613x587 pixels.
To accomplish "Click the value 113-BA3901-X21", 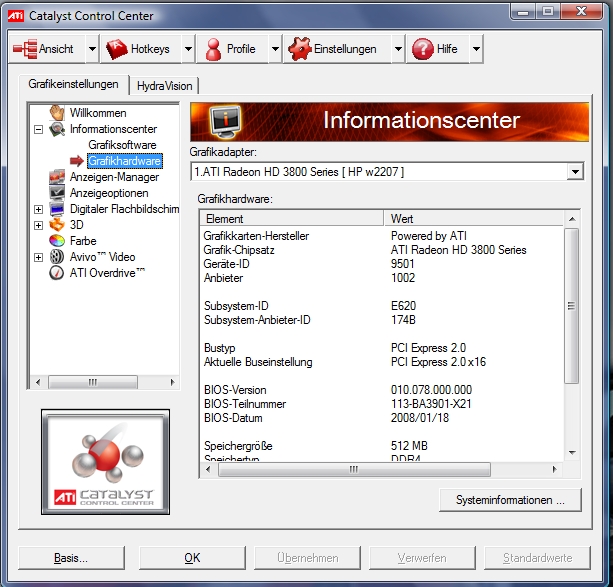I will [431, 404].
